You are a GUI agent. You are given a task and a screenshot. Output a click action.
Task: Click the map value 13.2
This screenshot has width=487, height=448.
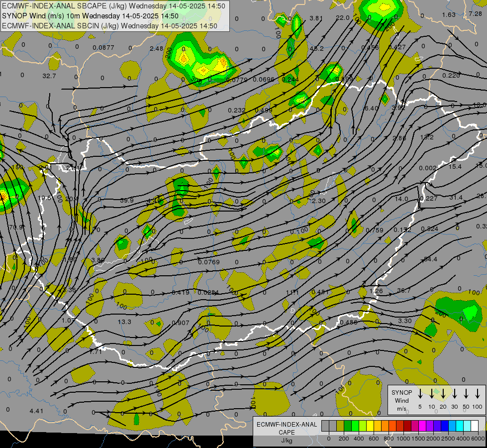click(x=426, y=137)
